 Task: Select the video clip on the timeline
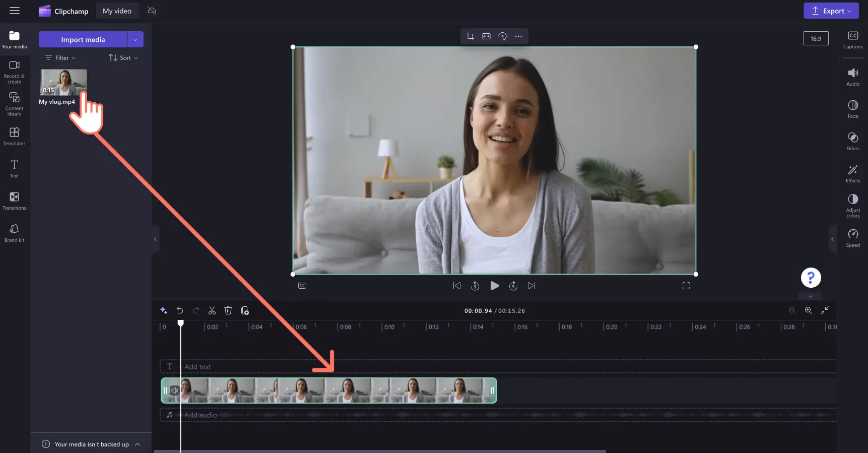tap(329, 391)
